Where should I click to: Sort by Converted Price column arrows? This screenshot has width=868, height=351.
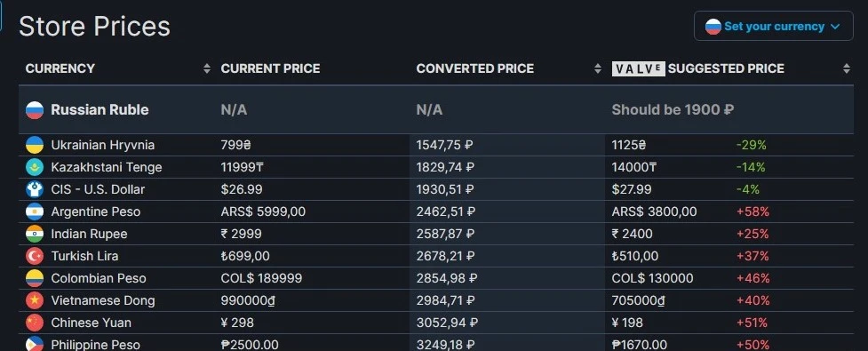coord(598,68)
